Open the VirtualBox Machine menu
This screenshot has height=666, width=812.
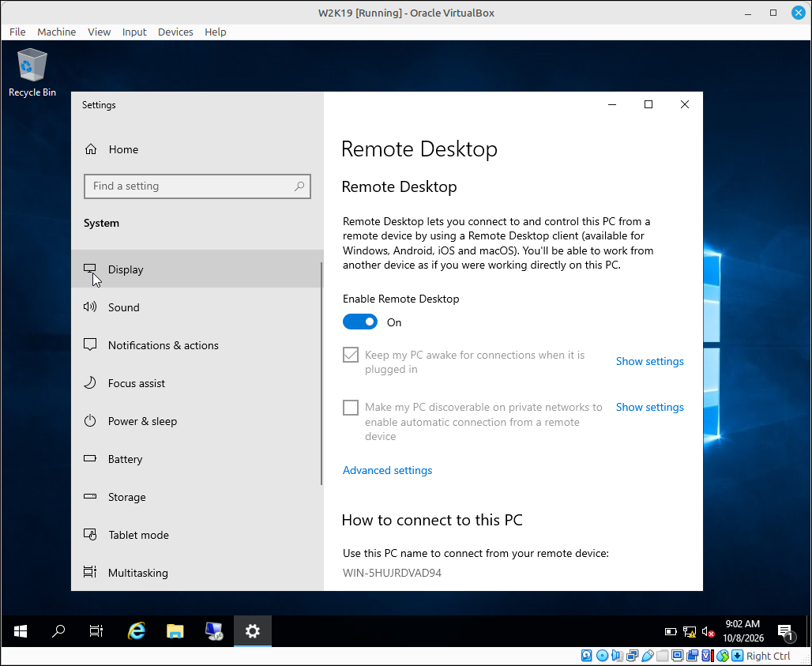56,32
